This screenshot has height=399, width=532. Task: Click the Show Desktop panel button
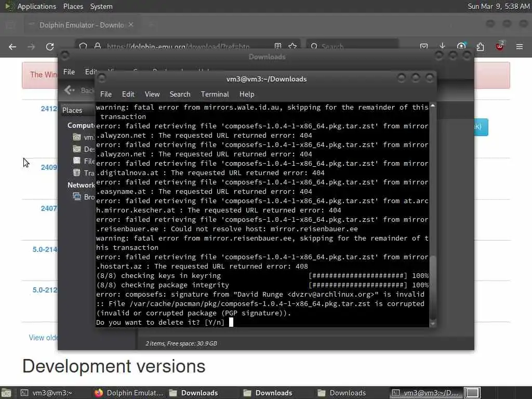click(6, 393)
